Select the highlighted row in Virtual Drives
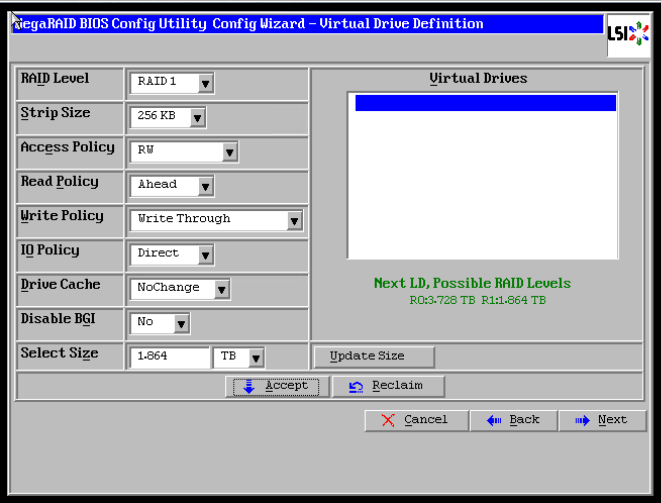Viewport: 661px width, 503px height. click(485, 103)
